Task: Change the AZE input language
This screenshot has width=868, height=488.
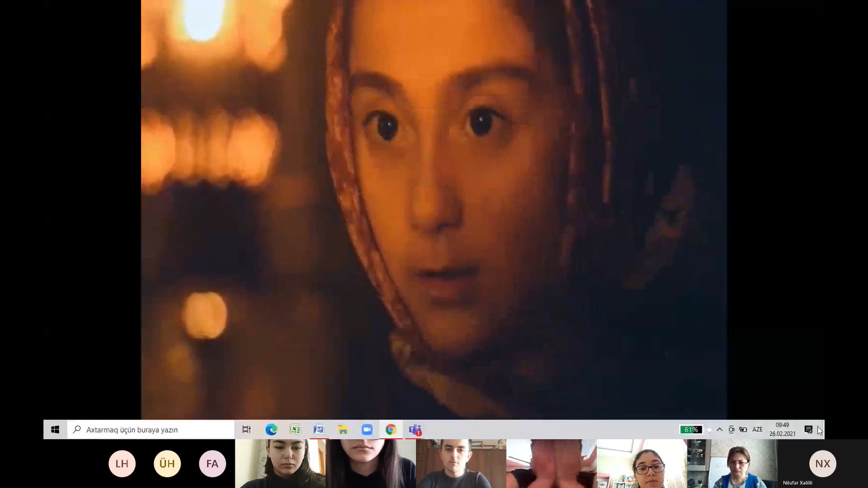Action: pos(757,429)
